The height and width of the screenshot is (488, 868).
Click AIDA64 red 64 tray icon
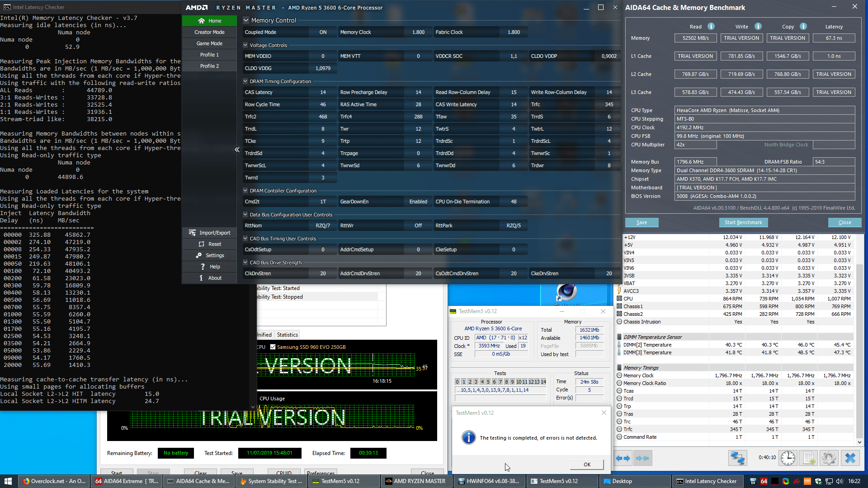pyautogui.click(x=764, y=481)
